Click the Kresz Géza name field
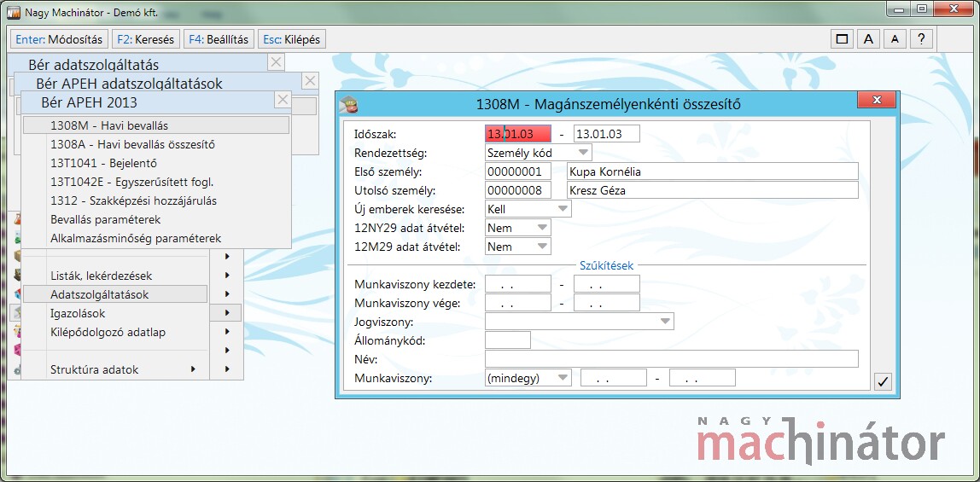Image resolution: width=980 pixels, height=482 pixels. (x=713, y=189)
